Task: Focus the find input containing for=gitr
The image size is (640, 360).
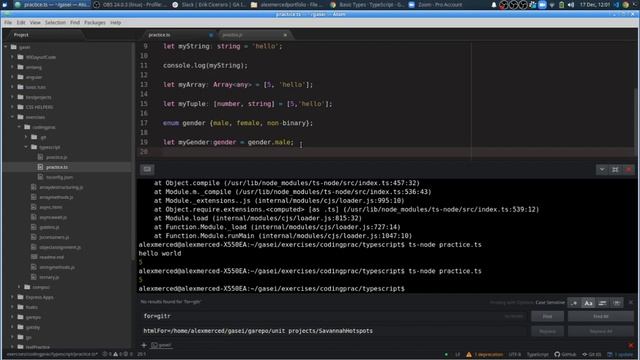Action: pos(333,316)
